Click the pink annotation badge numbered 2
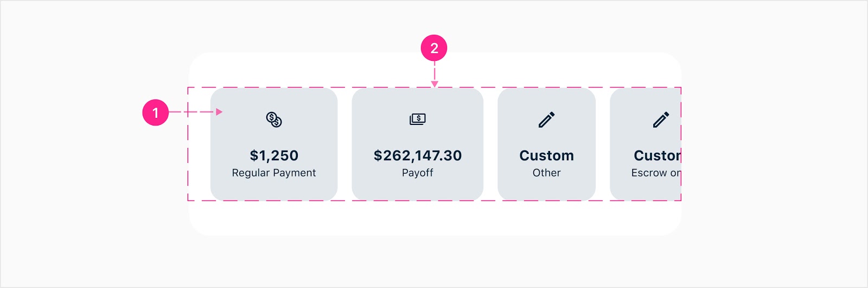The width and height of the screenshot is (868, 288). [x=434, y=48]
